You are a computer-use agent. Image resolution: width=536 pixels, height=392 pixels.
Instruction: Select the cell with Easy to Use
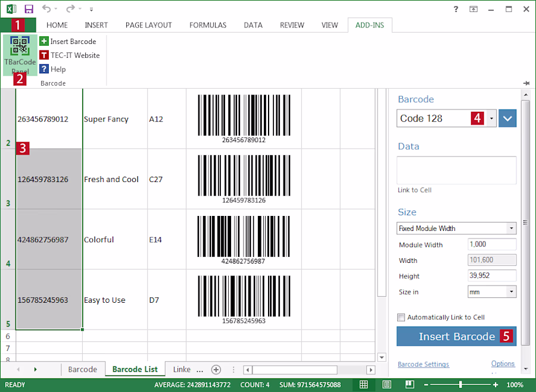(x=115, y=300)
